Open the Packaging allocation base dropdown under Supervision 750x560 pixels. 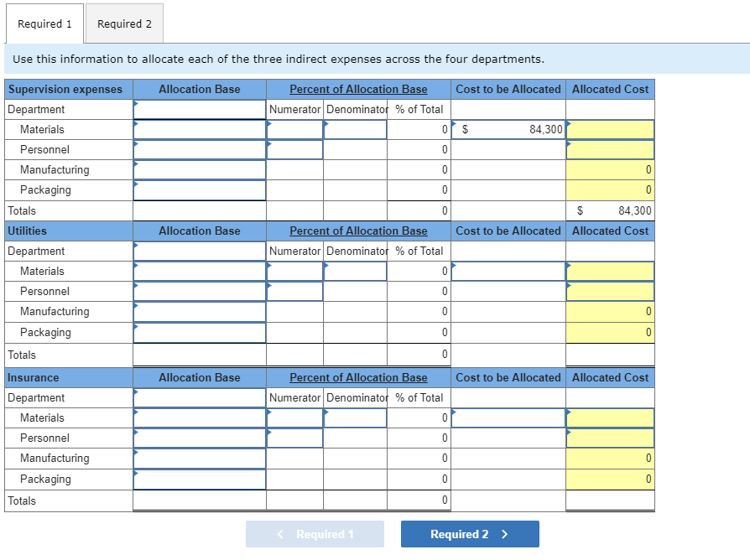[x=199, y=189]
